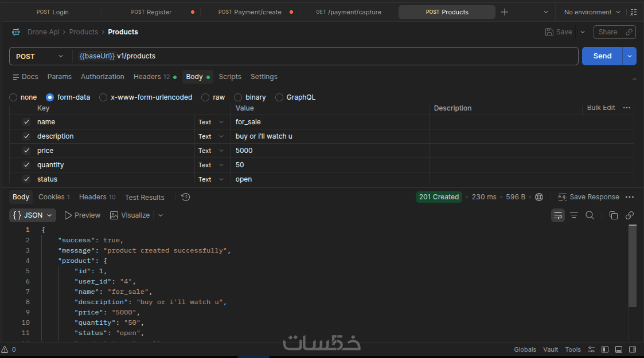
Task: Open form-data table more options ellipsis
Action: (x=627, y=108)
